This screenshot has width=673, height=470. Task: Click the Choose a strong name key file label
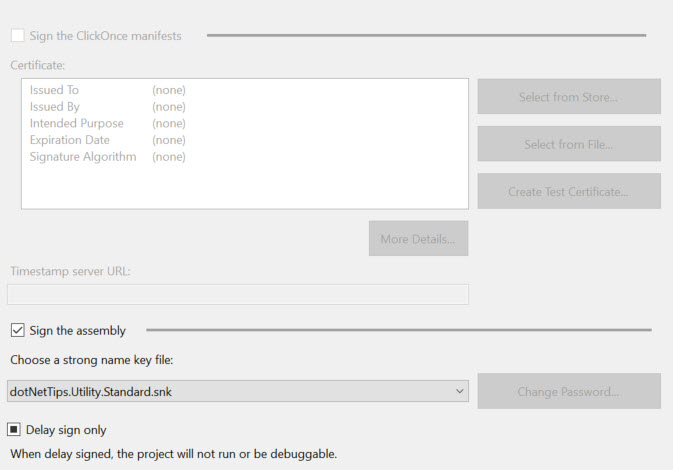click(94, 359)
